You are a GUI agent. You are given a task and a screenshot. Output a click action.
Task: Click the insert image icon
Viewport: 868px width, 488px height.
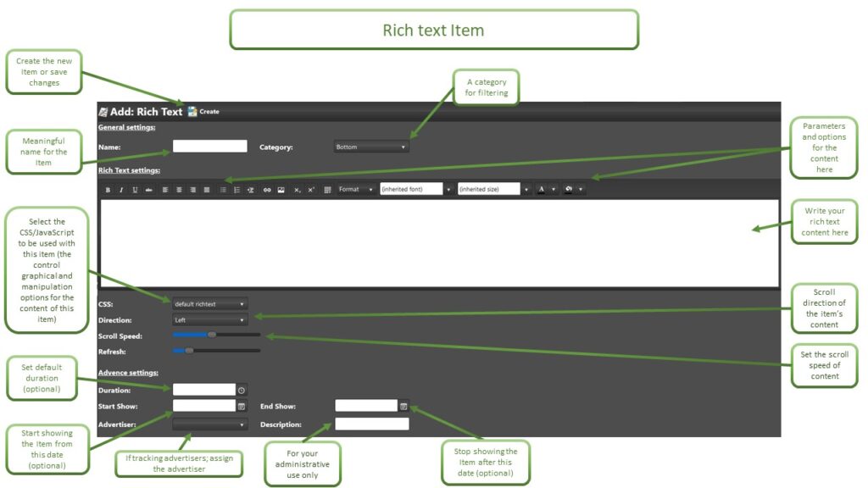[281, 190]
